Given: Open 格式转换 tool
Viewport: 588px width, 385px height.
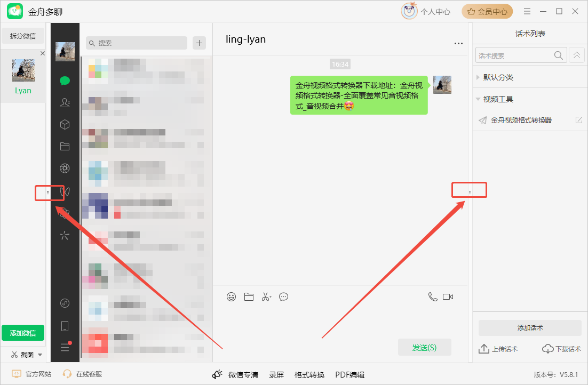Looking at the screenshot, I should [x=309, y=374].
